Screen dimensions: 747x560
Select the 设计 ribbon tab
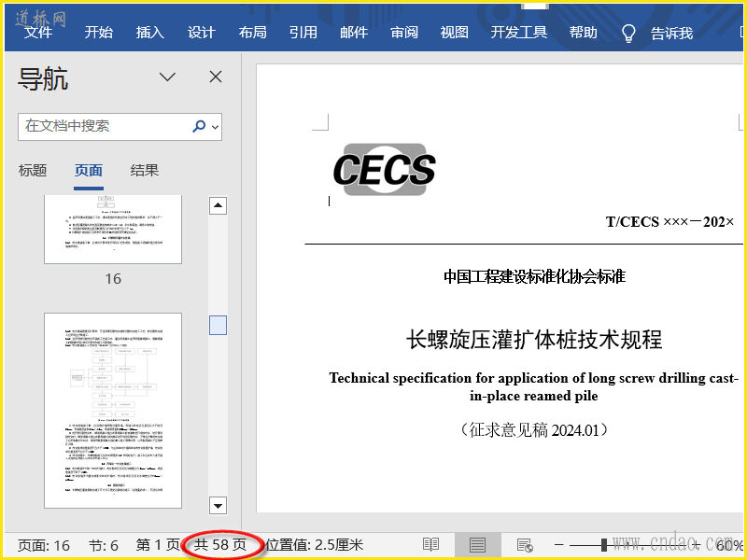pyautogui.click(x=202, y=33)
